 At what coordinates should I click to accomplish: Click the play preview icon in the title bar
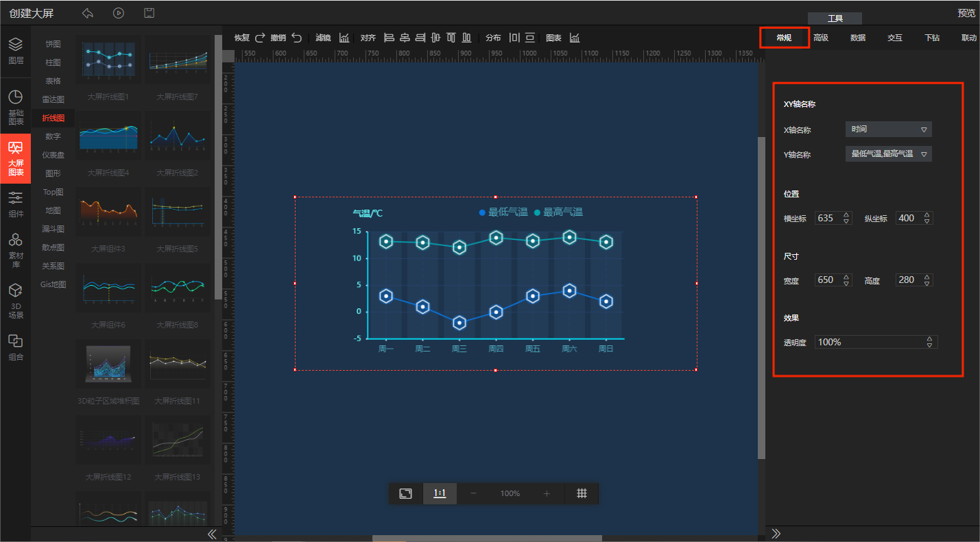point(119,13)
